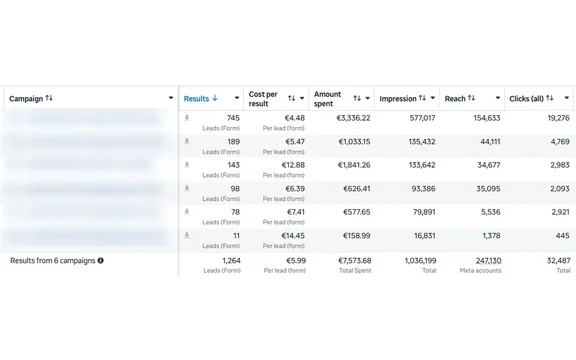Select the €5.99 total cost per lead
Viewport: 576px width, 360px height.
pos(296,260)
